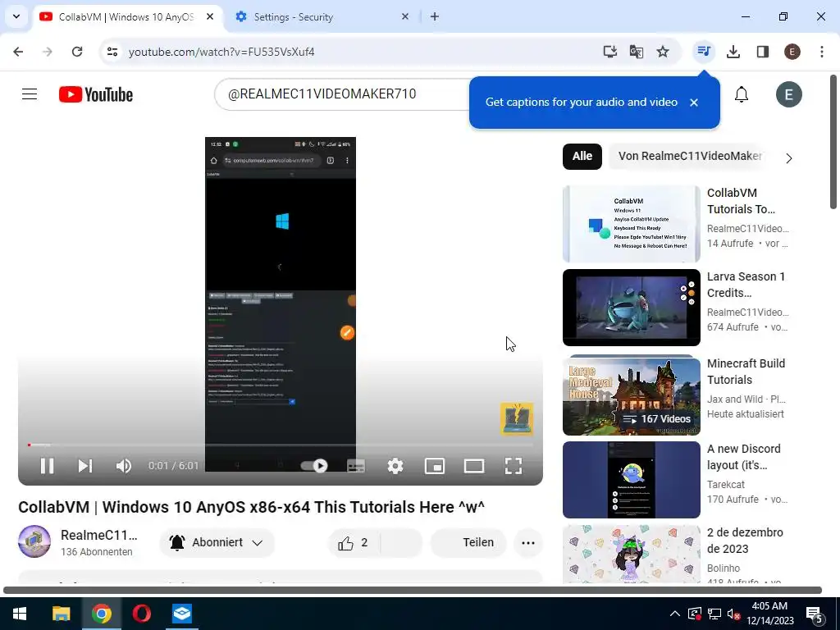Open YouTube notifications bell

pos(742,94)
